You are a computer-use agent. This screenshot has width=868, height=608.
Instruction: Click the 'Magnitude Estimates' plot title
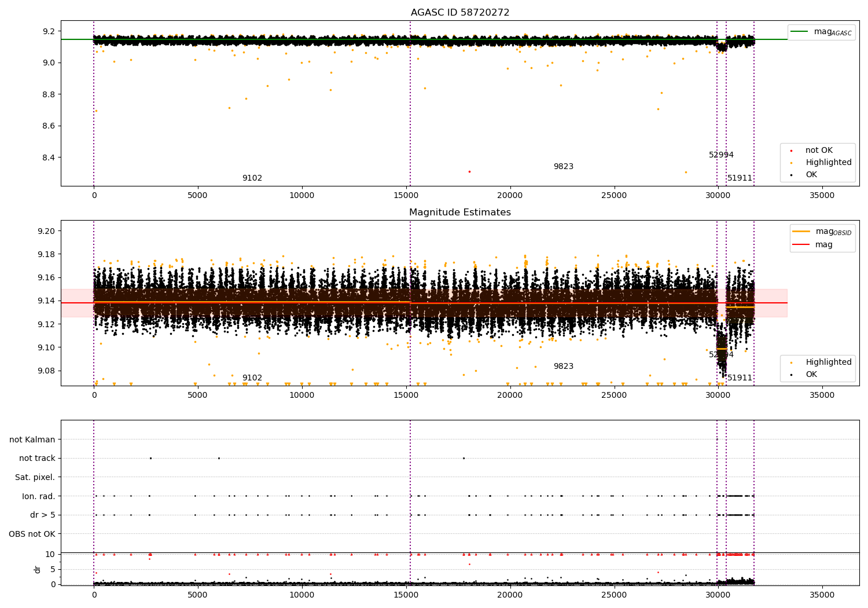460,213
